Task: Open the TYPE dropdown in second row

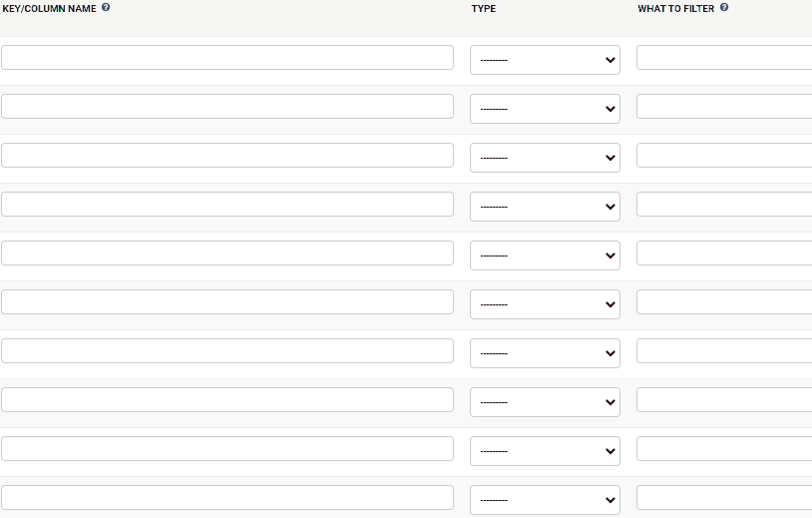Action: coord(545,109)
